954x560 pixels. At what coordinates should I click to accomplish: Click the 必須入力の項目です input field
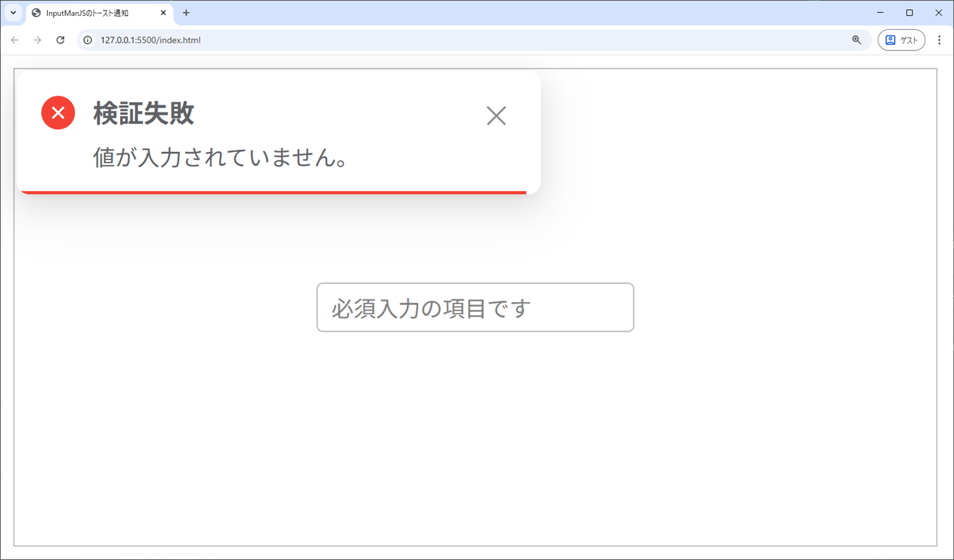475,307
